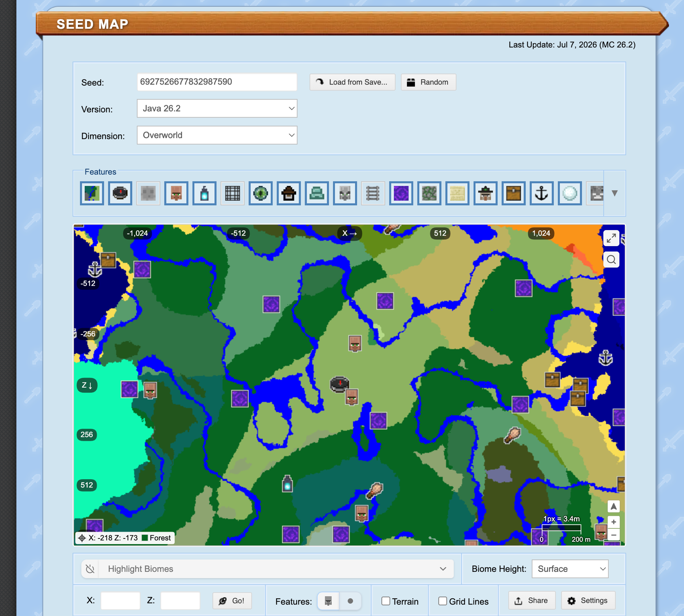The image size is (684, 616).
Task: Toggle the Shipwreck anchor feature icon
Action: (x=542, y=193)
